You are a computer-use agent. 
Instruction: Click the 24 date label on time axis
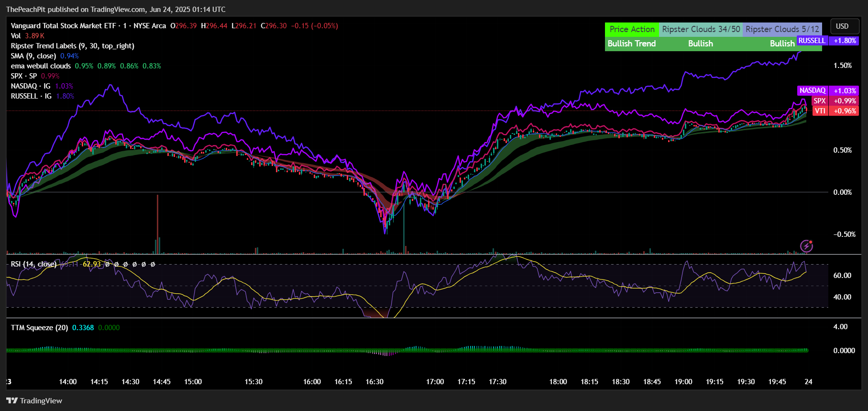tap(808, 382)
